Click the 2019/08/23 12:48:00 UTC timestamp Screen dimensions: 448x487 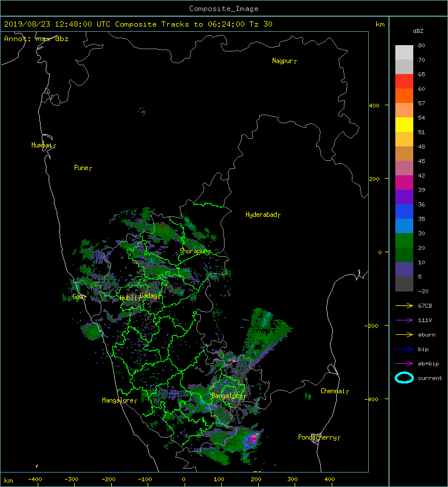tap(57, 24)
